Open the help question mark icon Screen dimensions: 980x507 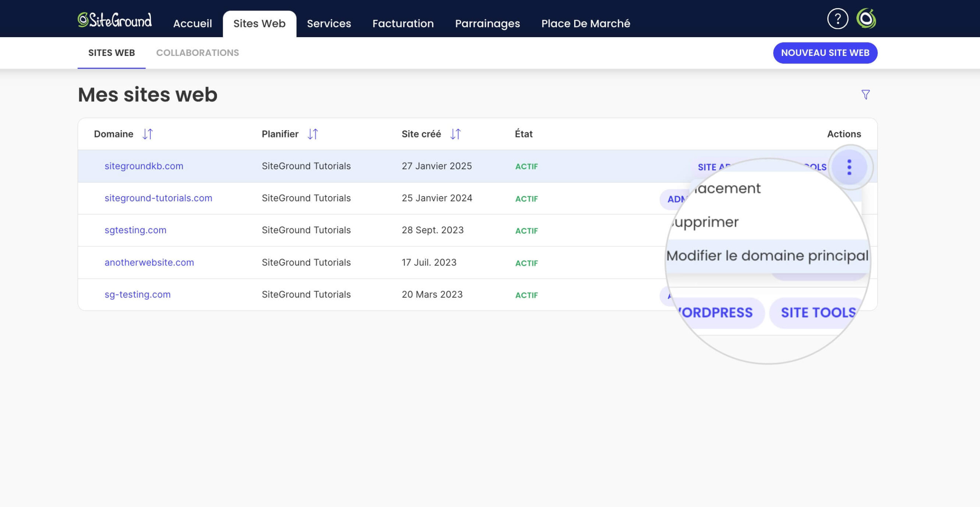tap(838, 19)
